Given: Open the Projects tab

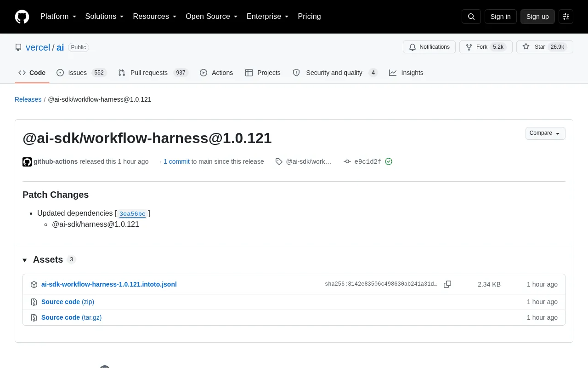Looking at the screenshot, I should tap(263, 73).
